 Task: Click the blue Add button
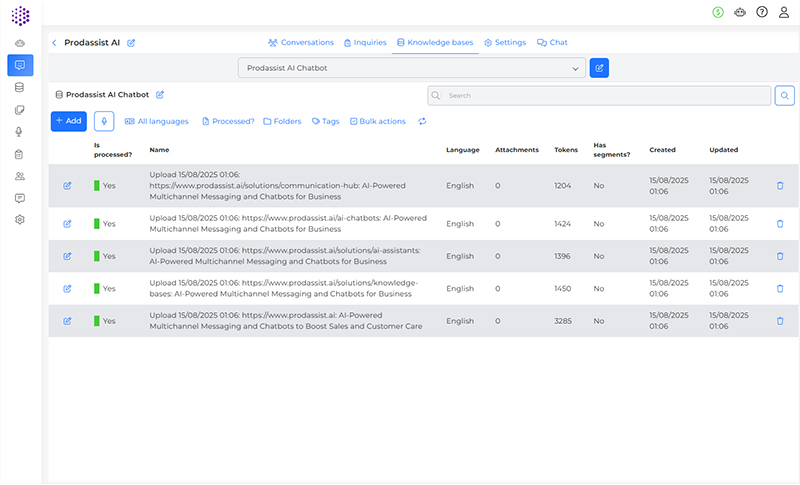69,121
